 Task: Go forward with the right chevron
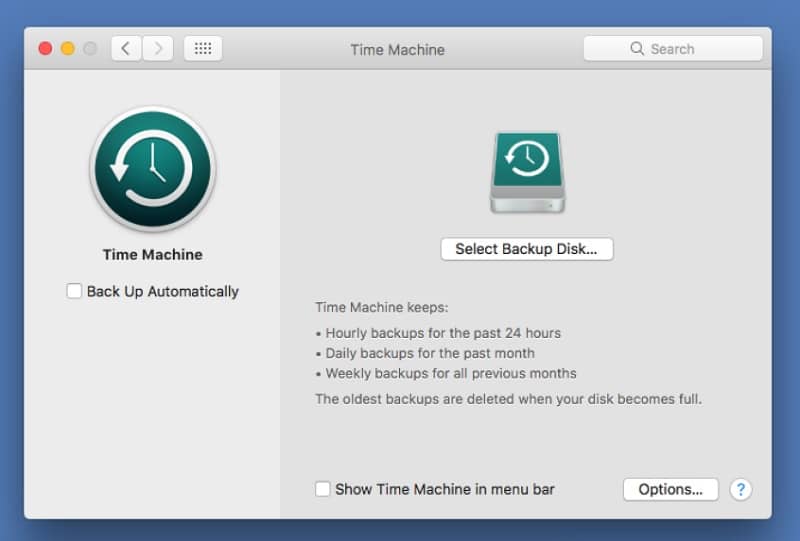pyautogui.click(x=158, y=48)
